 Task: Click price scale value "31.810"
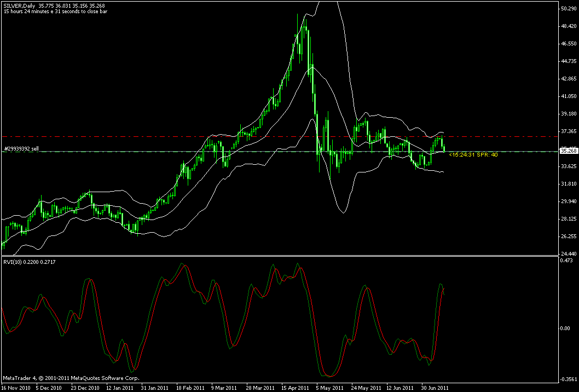568,183
